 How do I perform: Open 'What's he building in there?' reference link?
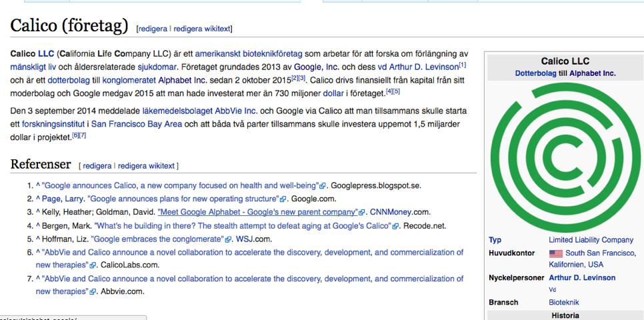click(x=243, y=225)
